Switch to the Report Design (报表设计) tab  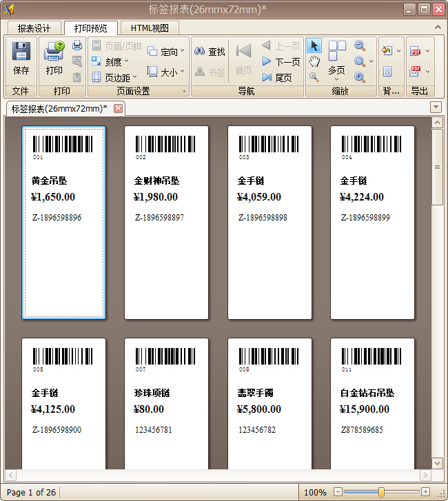pyautogui.click(x=34, y=28)
